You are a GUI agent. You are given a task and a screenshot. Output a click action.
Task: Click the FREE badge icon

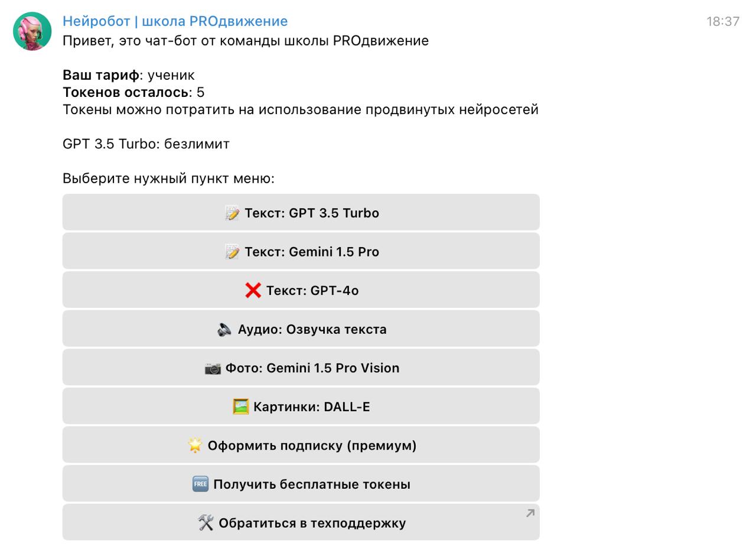tap(200, 484)
